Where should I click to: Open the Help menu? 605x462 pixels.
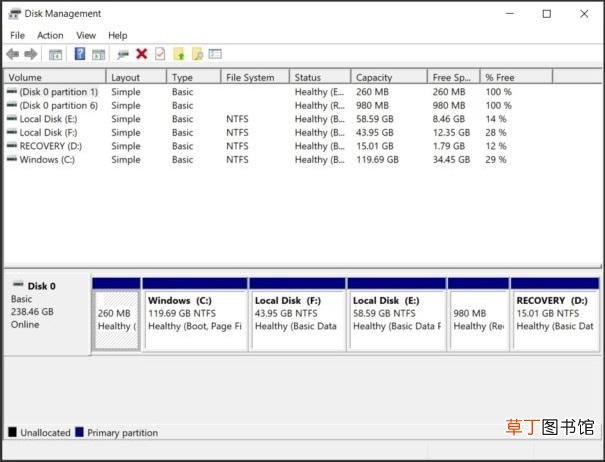click(x=118, y=36)
